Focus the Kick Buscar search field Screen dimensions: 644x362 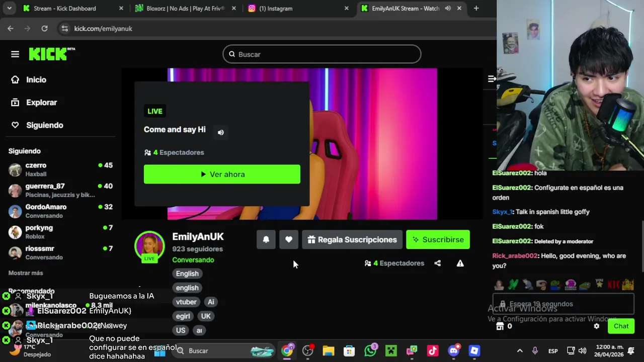322,54
